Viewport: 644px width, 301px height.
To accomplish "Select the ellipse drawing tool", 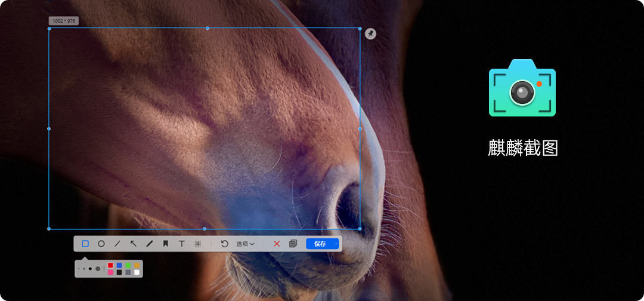I will (101, 244).
